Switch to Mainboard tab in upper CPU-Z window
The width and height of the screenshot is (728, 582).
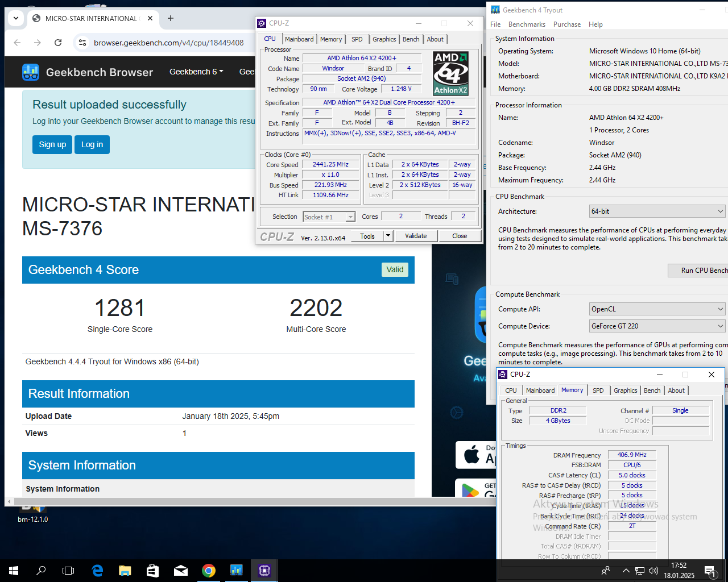(x=299, y=39)
